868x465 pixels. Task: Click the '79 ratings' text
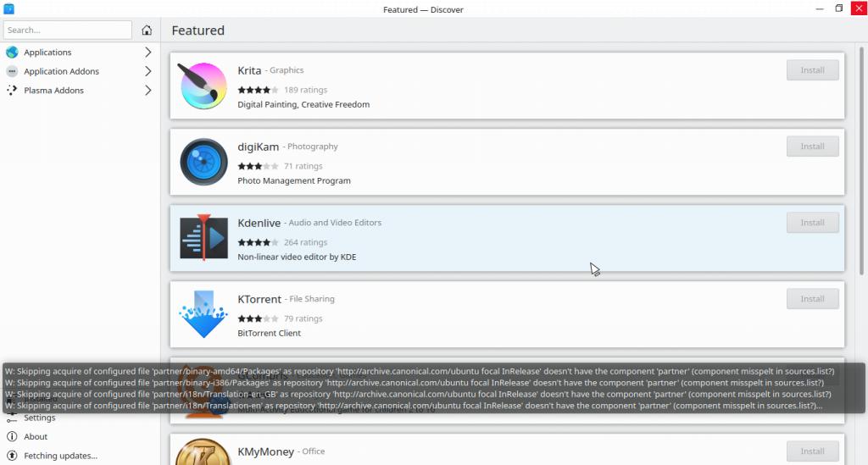(x=303, y=318)
